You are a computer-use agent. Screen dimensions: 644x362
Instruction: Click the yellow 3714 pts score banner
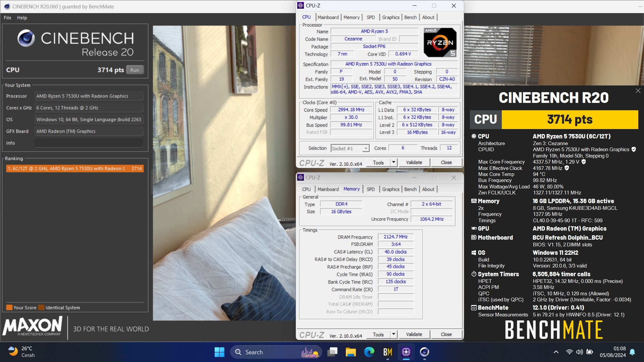pos(570,120)
